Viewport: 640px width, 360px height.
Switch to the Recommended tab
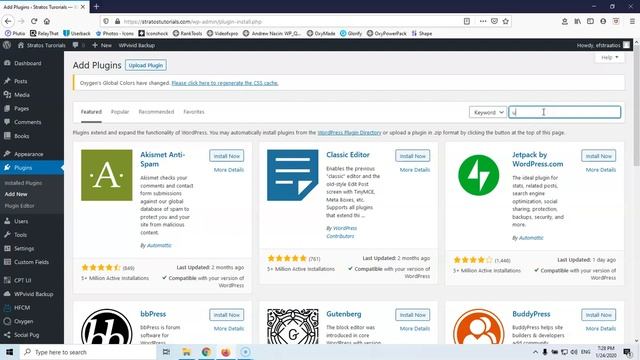pyautogui.click(x=156, y=112)
